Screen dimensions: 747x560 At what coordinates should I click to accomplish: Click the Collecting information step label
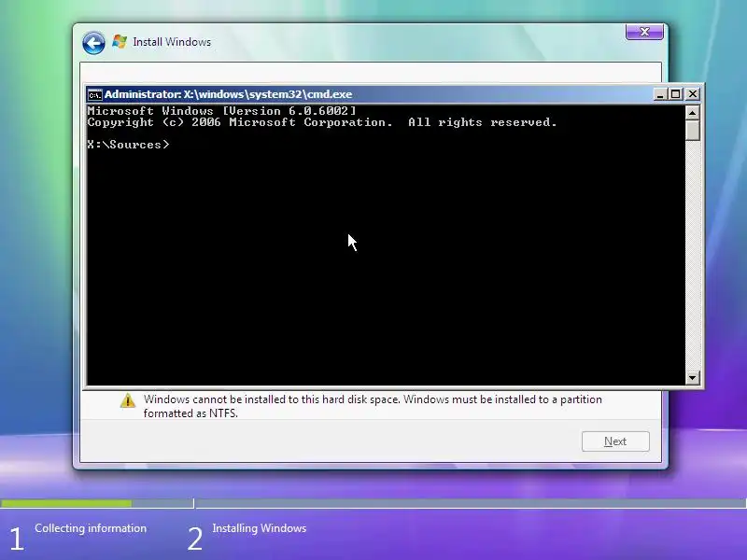click(x=91, y=528)
